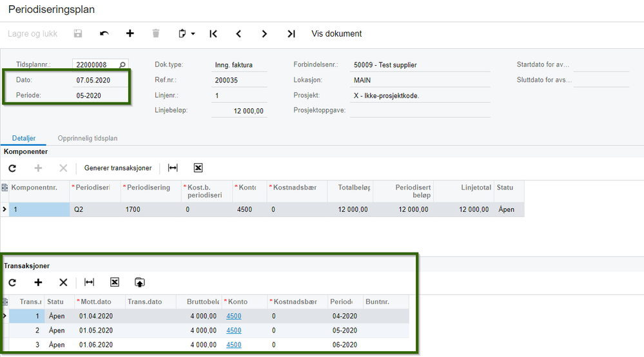
Task: Click the undo arrow in top toolbar
Action: pos(104,34)
